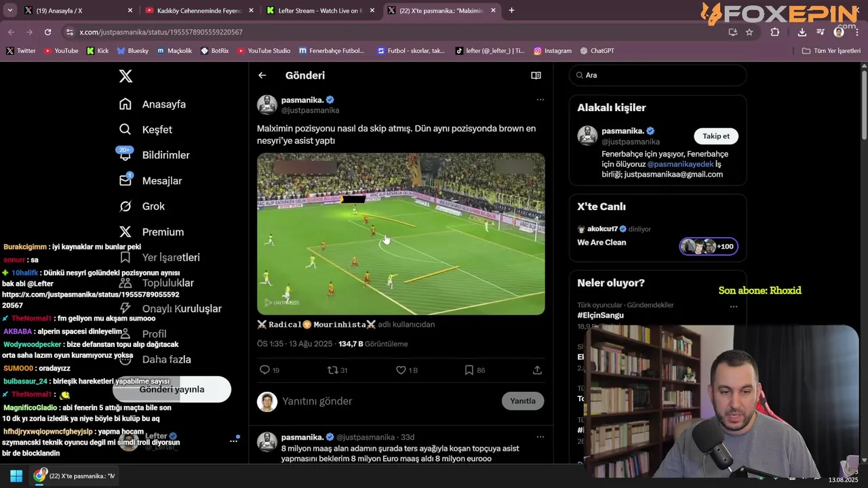
Task: Open the YouTube bookmark
Action: coord(61,51)
